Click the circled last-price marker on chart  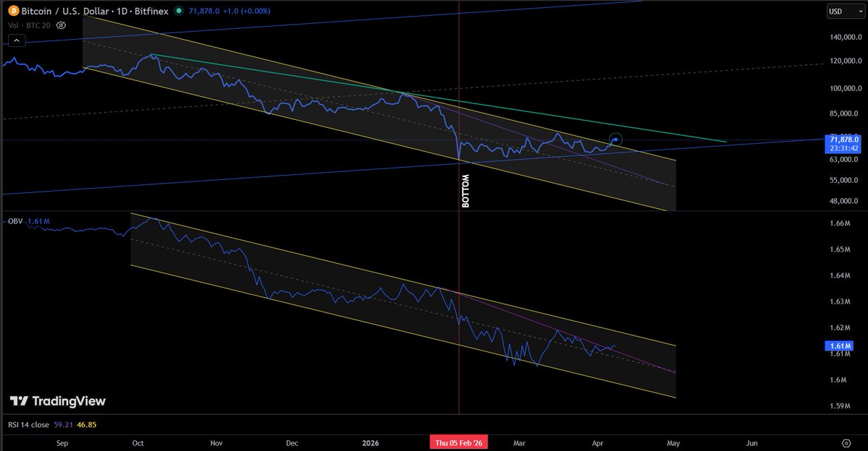(616, 139)
